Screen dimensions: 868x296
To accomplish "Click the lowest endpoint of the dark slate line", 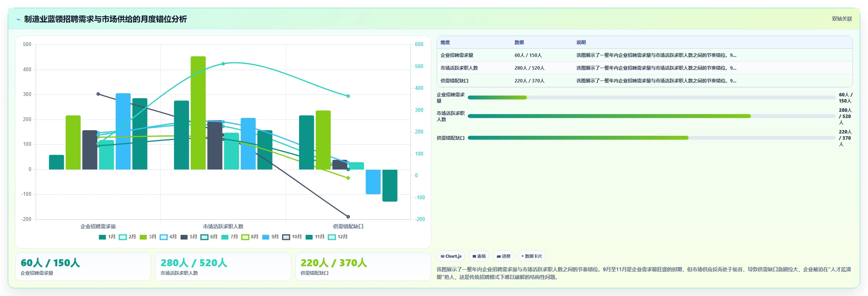I will click(348, 217).
